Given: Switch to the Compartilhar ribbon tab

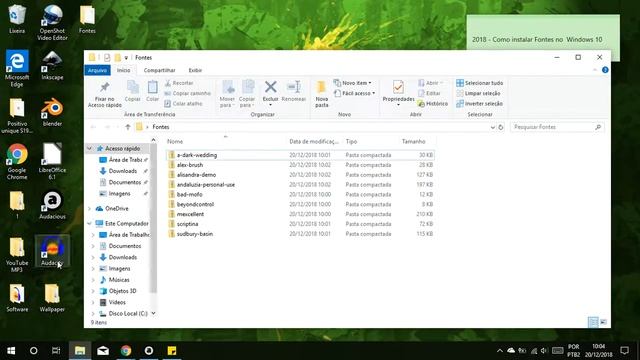Looking at the screenshot, I should [x=159, y=70].
